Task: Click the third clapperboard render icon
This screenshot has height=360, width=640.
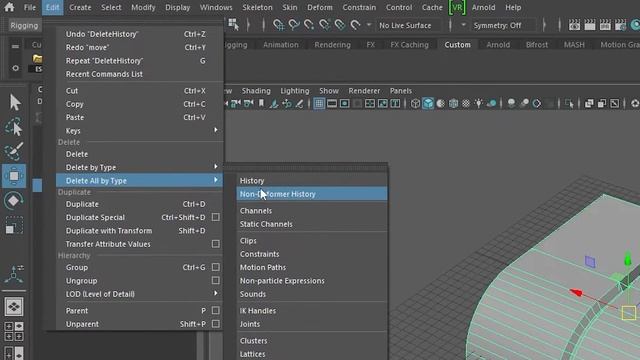Action: click(605, 25)
